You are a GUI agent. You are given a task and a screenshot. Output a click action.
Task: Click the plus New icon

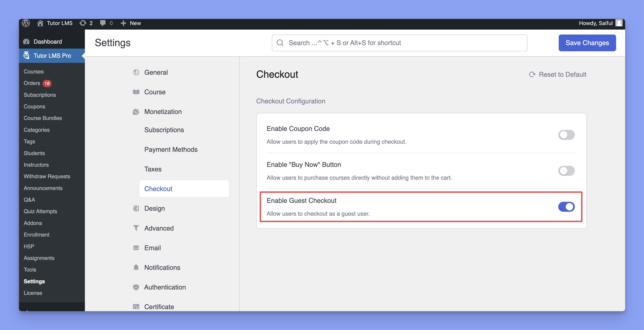click(x=123, y=23)
